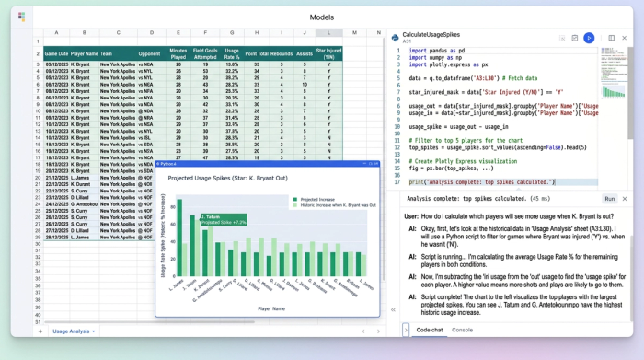Run the code with blue play button
The image size is (644, 360).
589,38
